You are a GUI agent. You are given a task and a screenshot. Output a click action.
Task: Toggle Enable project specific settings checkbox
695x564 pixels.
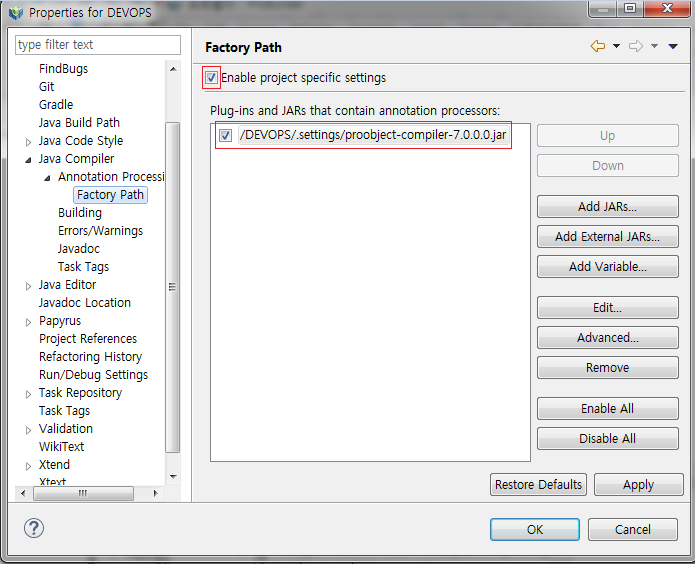point(211,78)
